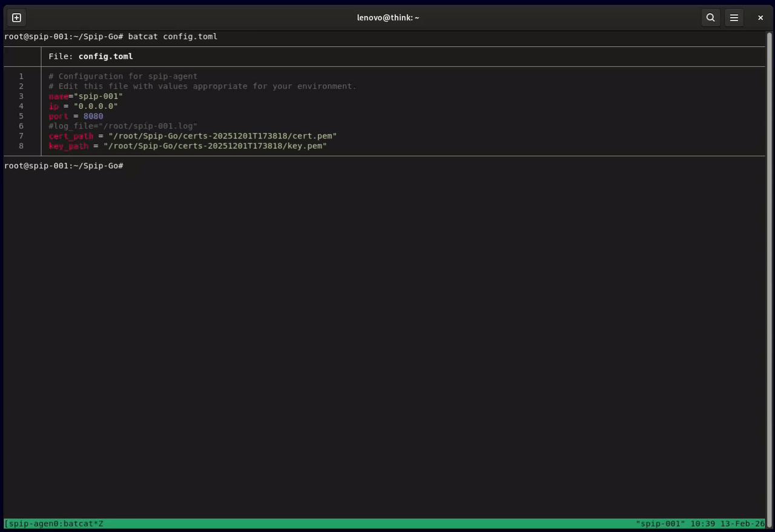The width and height of the screenshot is (775, 532).
Task: Click line number 5 in gutter
Action: [21, 116]
